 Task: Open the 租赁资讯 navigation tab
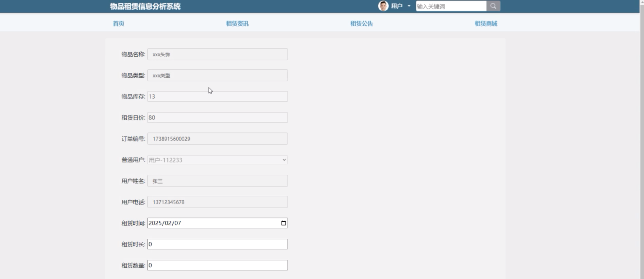click(237, 23)
